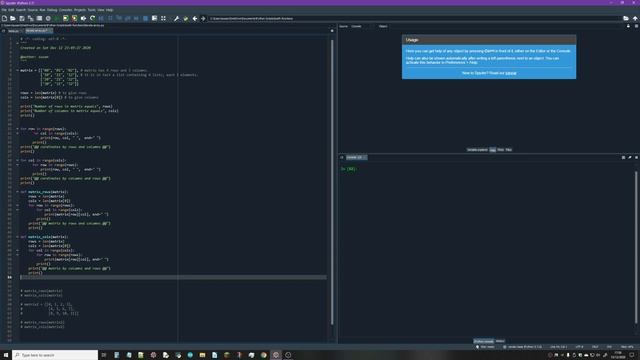
Task: Create a new file from the toolbar
Action: click(x=4, y=18)
